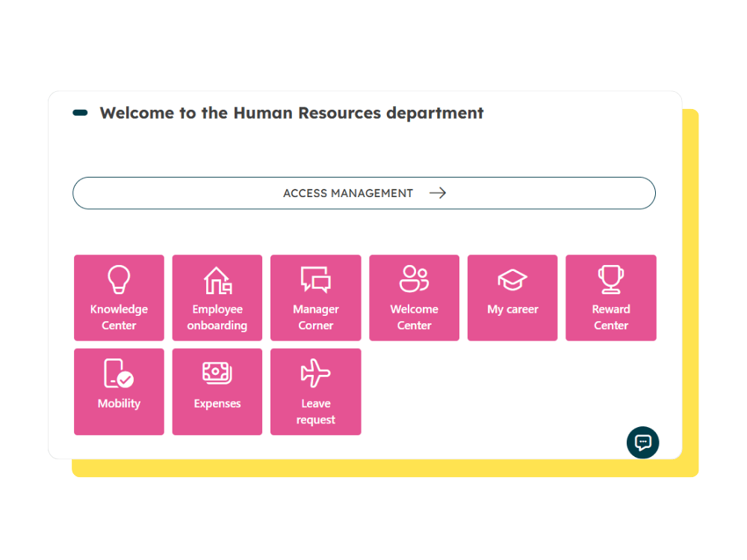This screenshot has height=560, width=747.
Task: Click the arrow next to Access Management
Action: coord(438,193)
